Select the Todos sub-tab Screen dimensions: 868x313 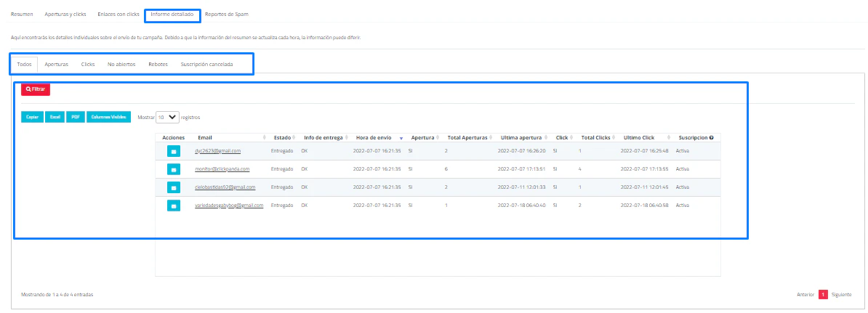tap(25, 64)
